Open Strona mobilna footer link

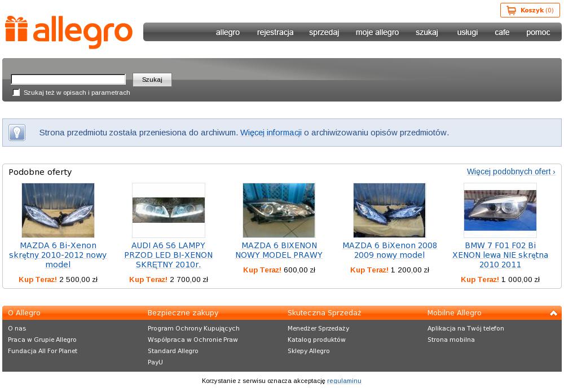(451, 340)
